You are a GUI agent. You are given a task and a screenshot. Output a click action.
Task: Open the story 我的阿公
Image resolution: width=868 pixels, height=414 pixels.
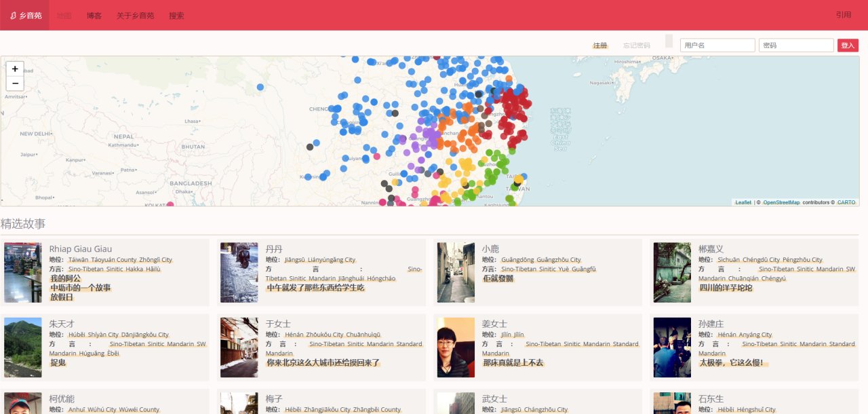click(65, 278)
